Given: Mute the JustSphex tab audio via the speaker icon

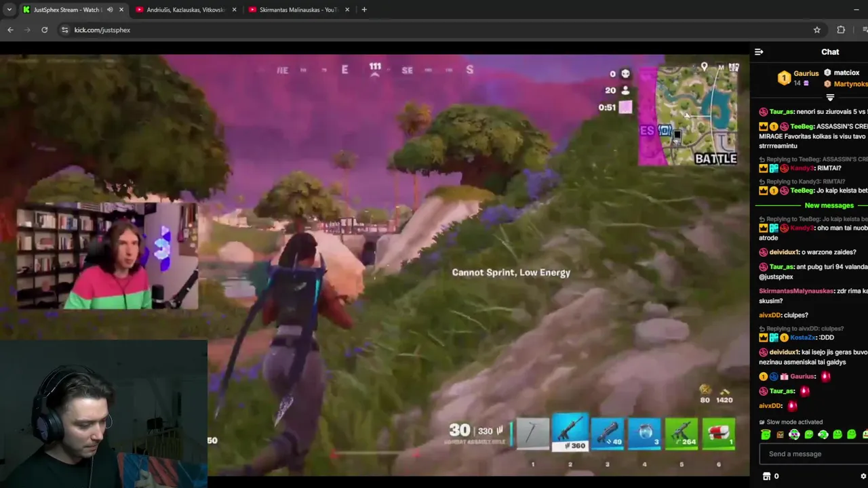Looking at the screenshot, I should pyautogui.click(x=110, y=9).
